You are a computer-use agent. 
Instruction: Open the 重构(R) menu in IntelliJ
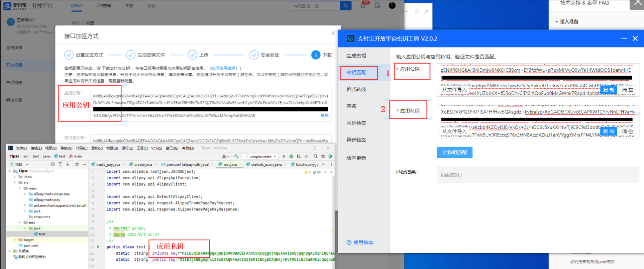point(97,148)
